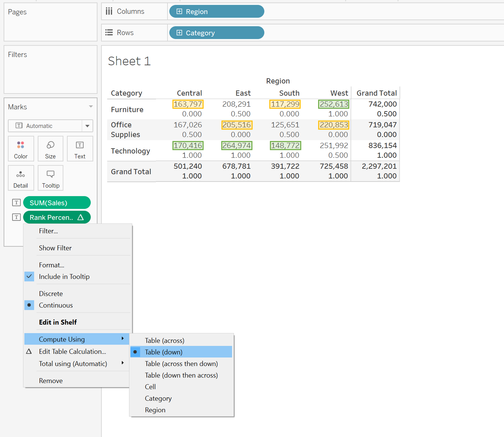Expand Total using (Automatic) submenu
Image resolution: width=504 pixels, height=437 pixels.
click(73, 364)
